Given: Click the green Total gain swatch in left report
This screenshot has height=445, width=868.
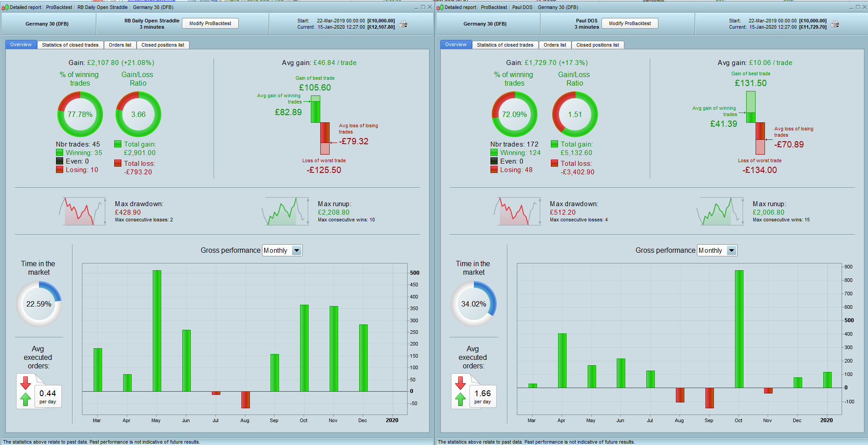Looking at the screenshot, I should [x=118, y=144].
